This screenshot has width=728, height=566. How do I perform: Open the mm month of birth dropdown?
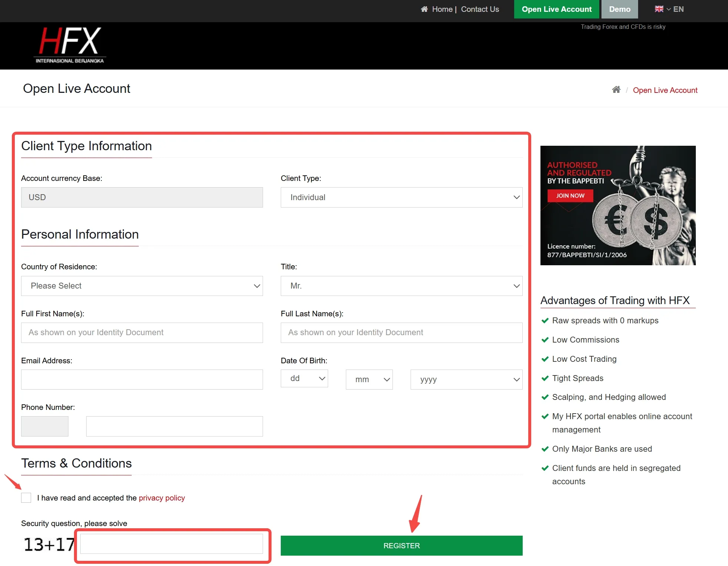click(x=369, y=380)
